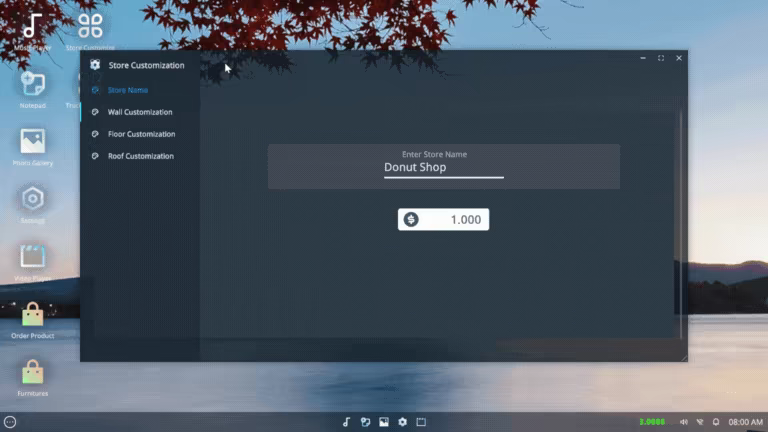Open the Furnitures shopping bag icon
The image size is (768, 432).
(32, 372)
